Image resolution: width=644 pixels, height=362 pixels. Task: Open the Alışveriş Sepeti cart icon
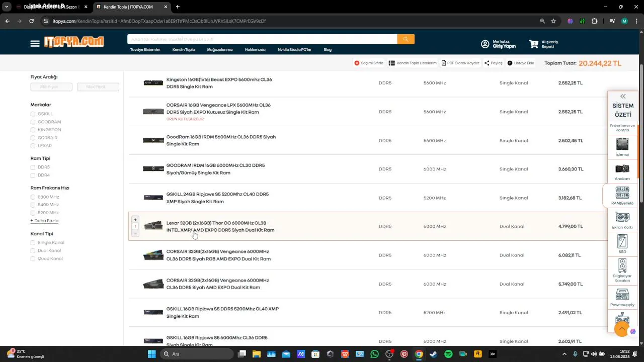pyautogui.click(x=534, y=44)
